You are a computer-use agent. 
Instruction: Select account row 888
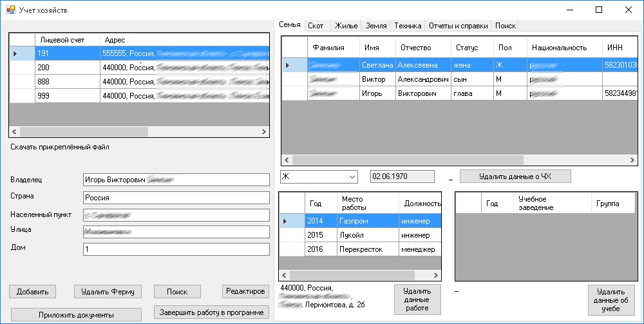(139, 82)
